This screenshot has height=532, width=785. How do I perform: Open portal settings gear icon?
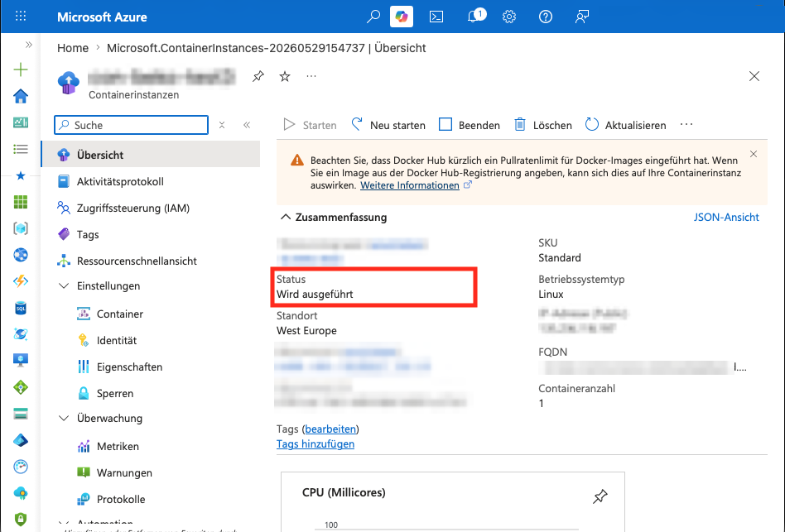509,17
